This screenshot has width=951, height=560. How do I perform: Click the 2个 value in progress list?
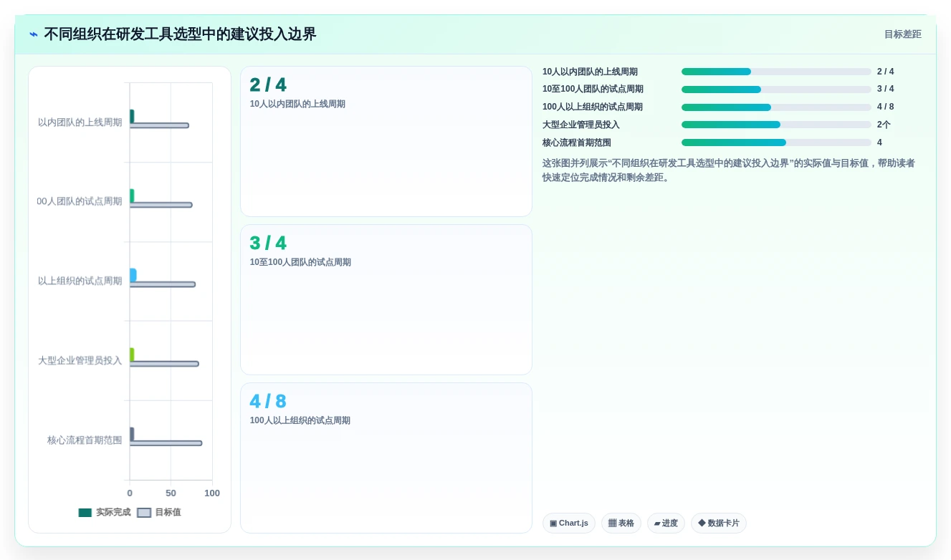click(884, 125)
